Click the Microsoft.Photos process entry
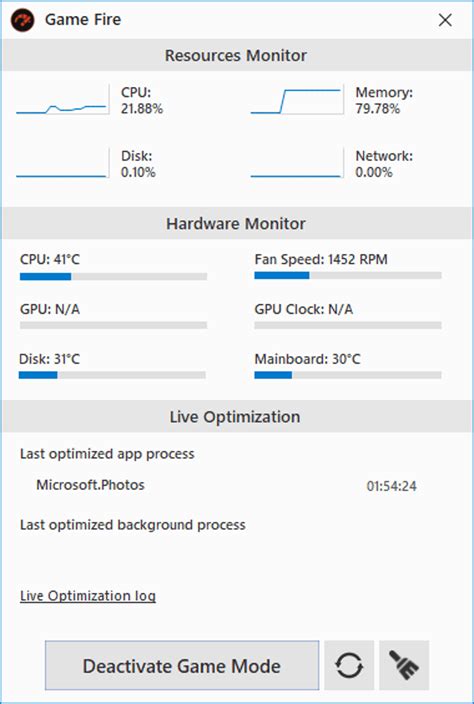The height and width of the screenshot is (704, 474). [x=90, y=485]
